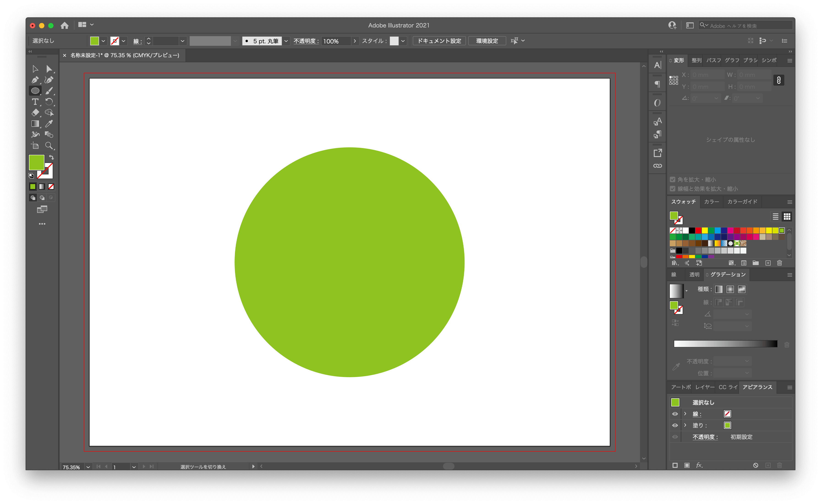Click the opacity 100% input field
This screenshot has height=504, width=821.
336,41
